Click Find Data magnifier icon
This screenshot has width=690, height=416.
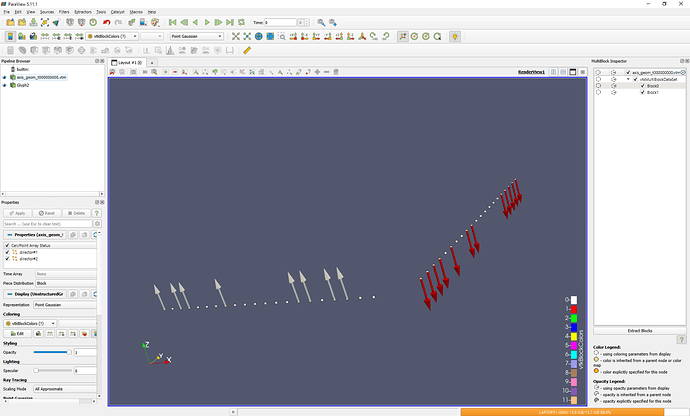[321, 22]
